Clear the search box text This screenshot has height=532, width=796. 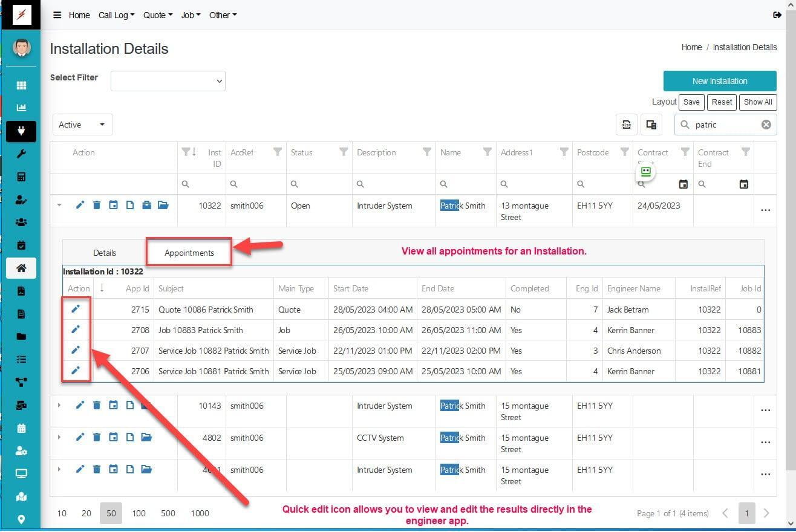coord(766,125)
